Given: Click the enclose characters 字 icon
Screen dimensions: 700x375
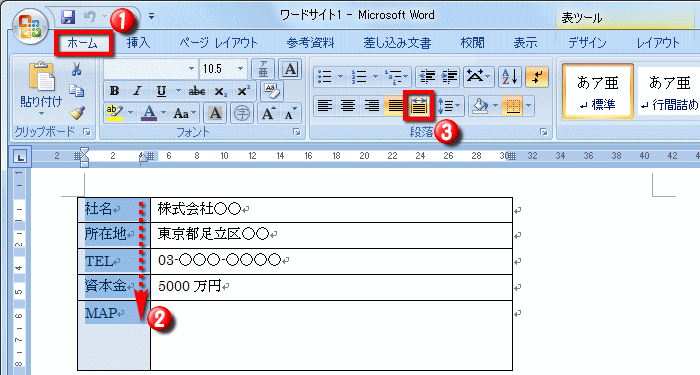Looking at the screenshot, I should 242,113.
